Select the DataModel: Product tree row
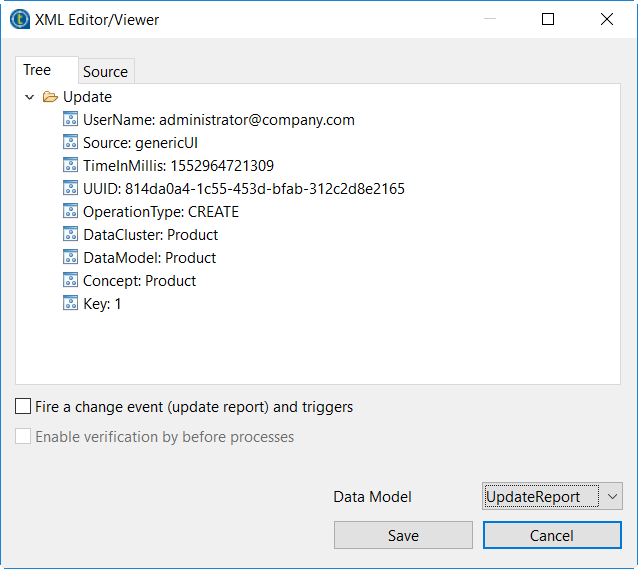The image size is (638, 569). 149,258
